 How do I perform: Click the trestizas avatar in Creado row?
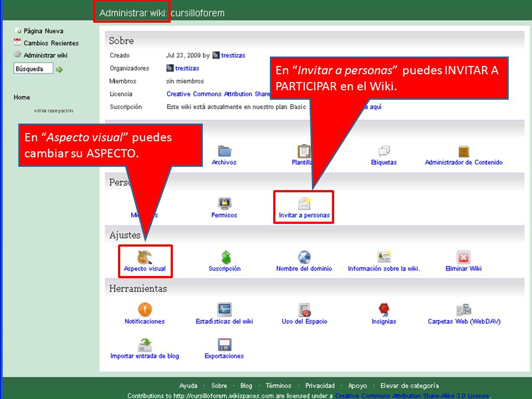pos(216,55)
